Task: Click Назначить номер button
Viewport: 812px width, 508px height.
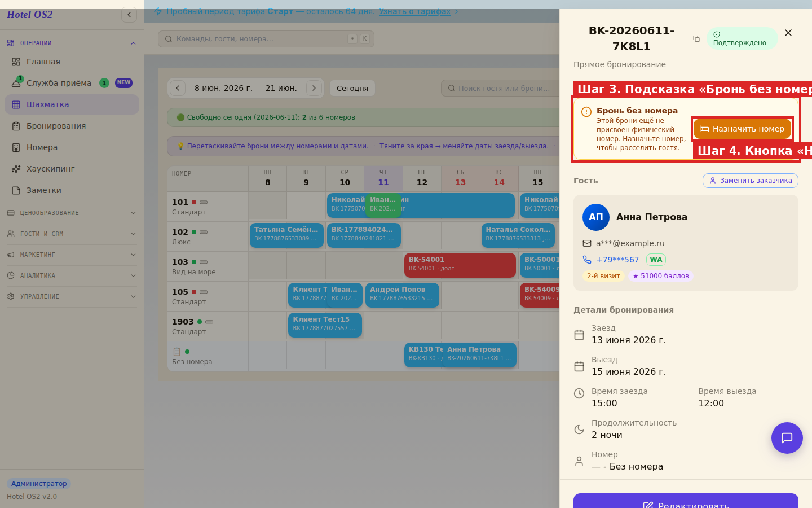Action: [x=742, y=129]
